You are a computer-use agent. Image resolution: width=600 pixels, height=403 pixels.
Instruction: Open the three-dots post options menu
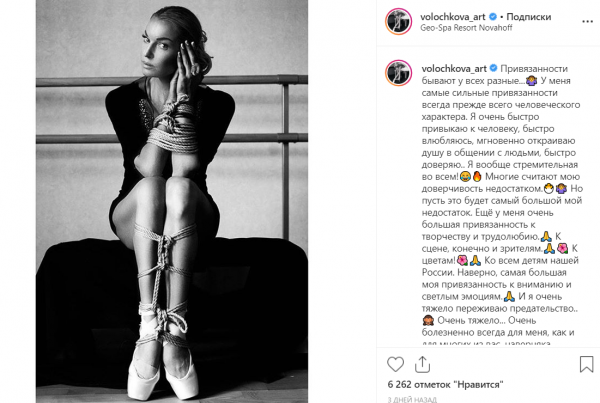click(x=587, y=22)
